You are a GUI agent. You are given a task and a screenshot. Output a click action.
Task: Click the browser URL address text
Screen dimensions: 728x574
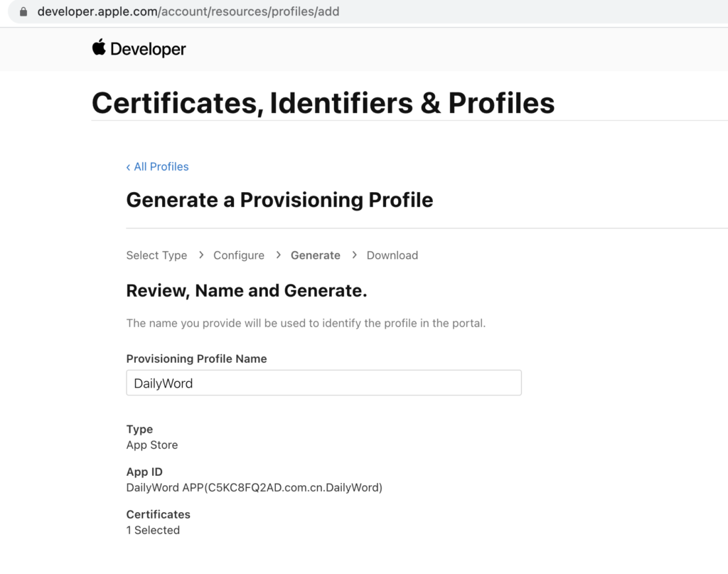188,11
